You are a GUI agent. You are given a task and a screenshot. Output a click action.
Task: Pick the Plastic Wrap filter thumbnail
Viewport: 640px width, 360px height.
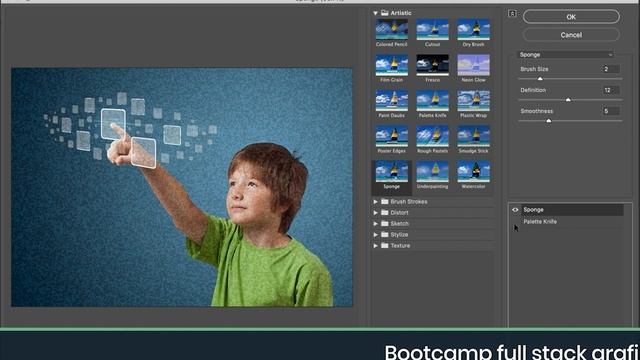click(473, 100)
